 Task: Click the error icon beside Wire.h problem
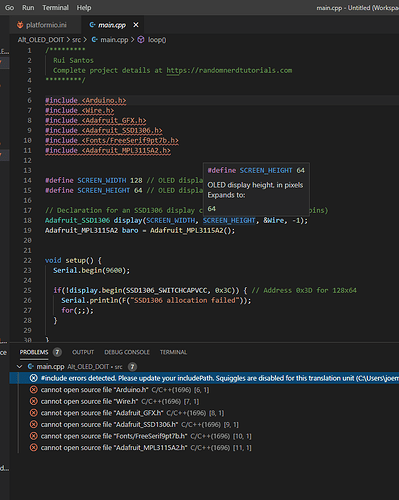(34, 401)
